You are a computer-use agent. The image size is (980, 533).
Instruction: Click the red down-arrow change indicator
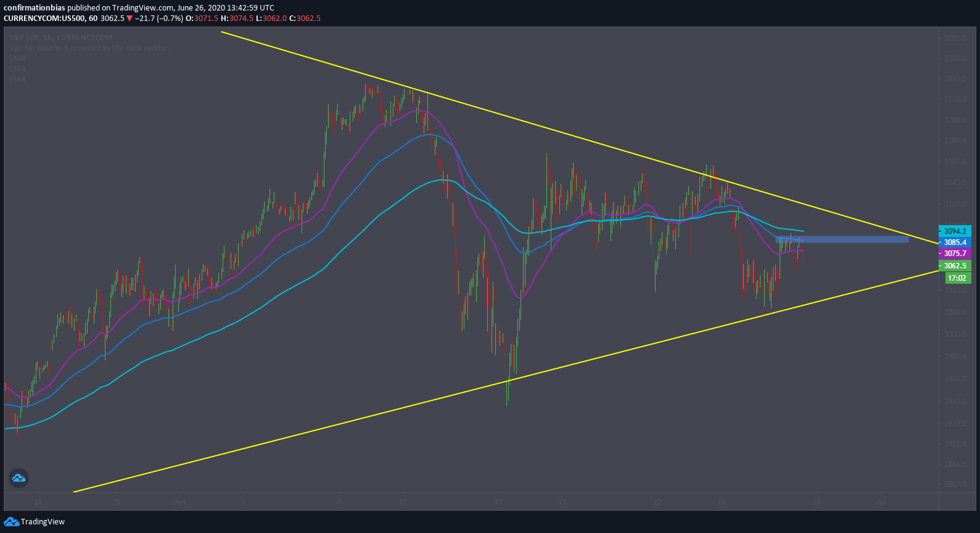(130, 19)
